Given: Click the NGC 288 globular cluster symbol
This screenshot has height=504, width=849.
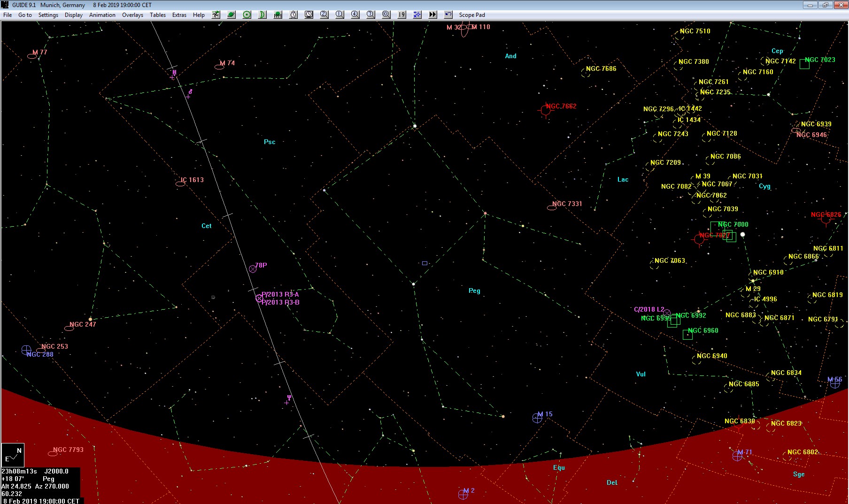Looking at the screenshot, I should tap(26, 350).
